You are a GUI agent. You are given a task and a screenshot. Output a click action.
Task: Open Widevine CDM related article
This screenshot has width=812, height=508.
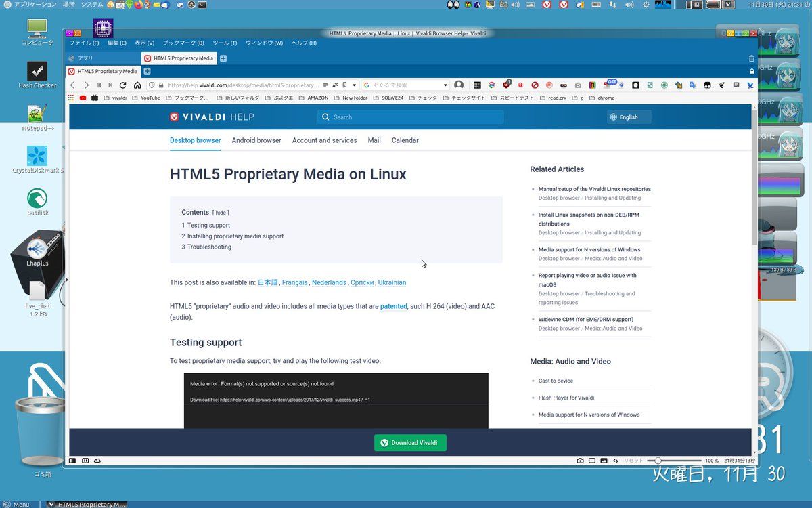tap(586, 319)
